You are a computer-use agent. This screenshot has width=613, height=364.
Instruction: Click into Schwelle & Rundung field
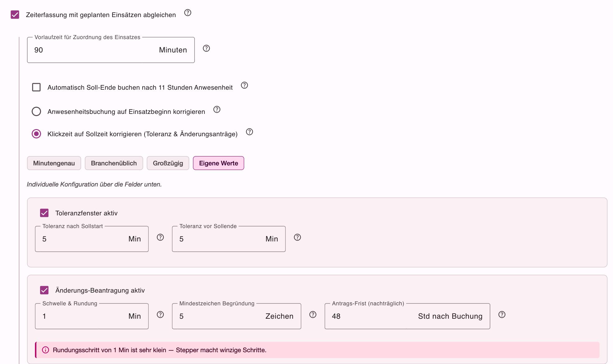point(92,316)
